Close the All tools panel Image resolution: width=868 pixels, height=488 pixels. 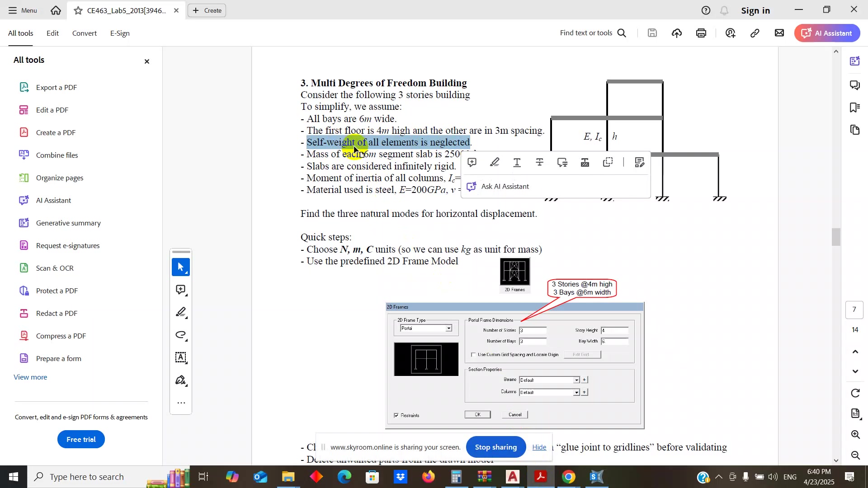tap(146, 61)
